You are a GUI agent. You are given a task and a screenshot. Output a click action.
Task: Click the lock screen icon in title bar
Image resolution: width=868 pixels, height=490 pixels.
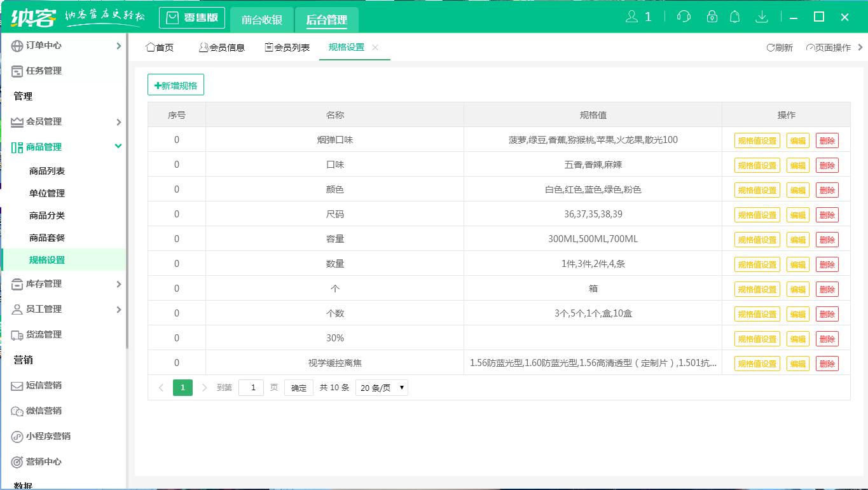click(x=712, y=16)
